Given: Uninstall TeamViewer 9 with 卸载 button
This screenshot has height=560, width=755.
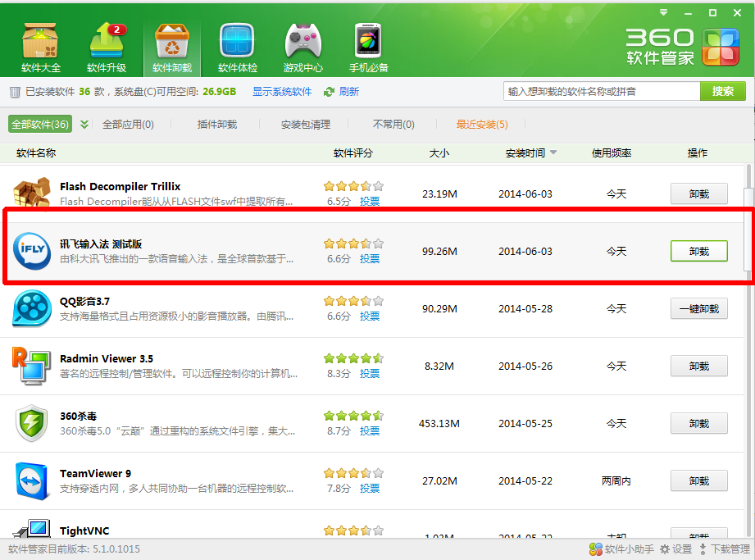Looking at the screenshot, I should click(699, 480).
